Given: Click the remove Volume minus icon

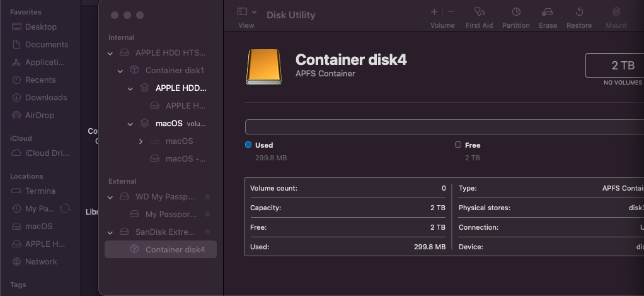Looking at the screenshot, I should (451, 12).
